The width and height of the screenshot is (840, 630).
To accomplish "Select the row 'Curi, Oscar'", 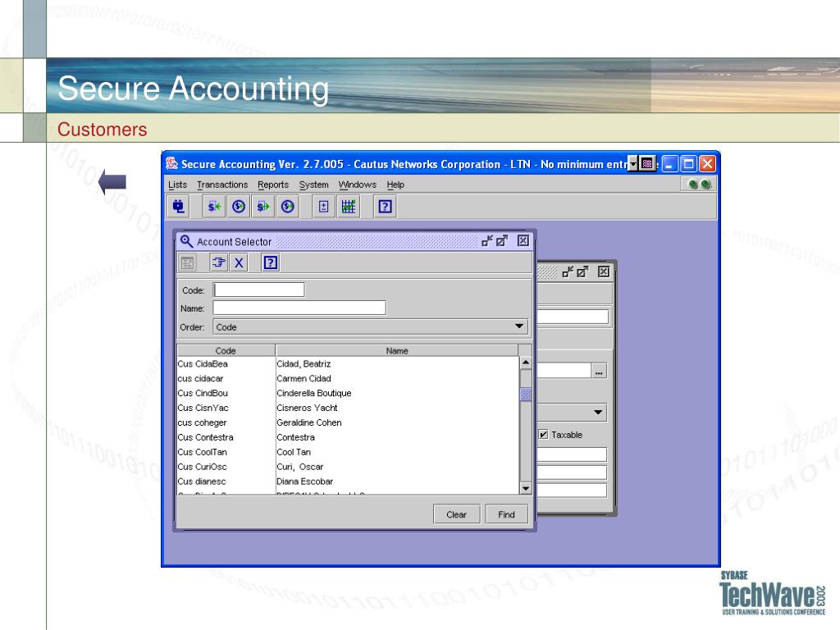I will (348, 467).
